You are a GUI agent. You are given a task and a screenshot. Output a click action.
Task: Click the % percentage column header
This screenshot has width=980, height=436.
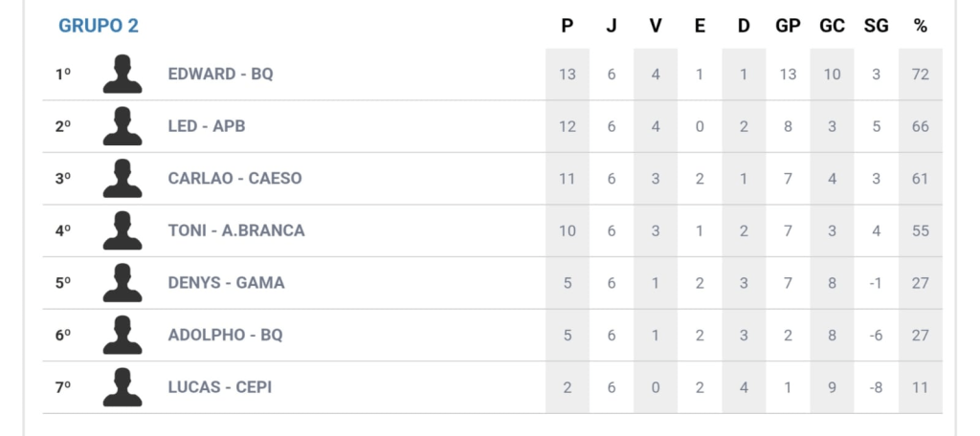click(921, 26)
